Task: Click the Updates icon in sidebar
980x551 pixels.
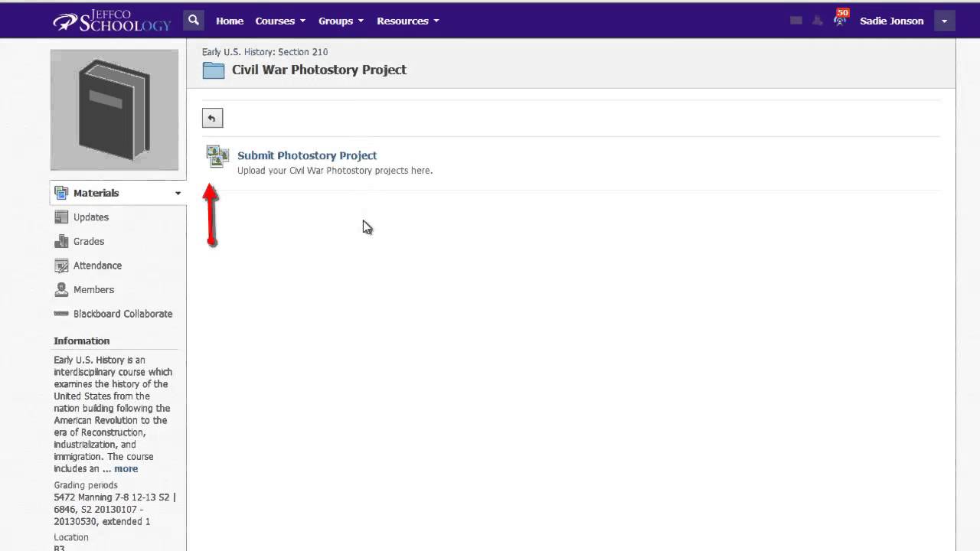Action: (61, 217)
